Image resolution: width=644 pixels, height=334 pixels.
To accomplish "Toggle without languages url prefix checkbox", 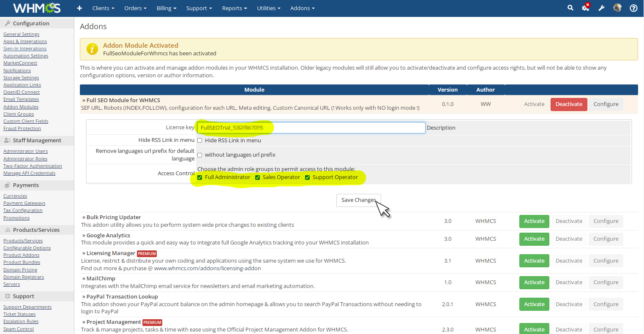I will 200,155.
